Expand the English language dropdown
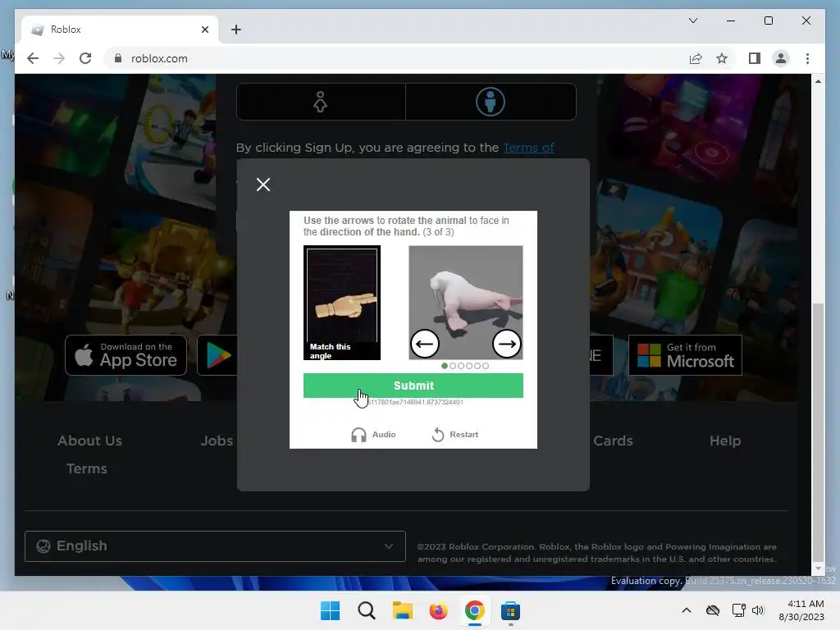This screenshot has width=840, height=630. 215,546
